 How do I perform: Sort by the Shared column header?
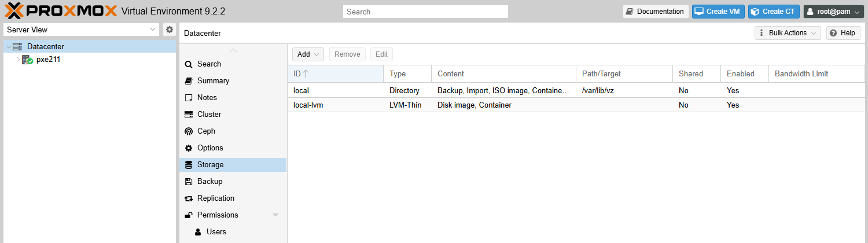click(x=696, y=74)
